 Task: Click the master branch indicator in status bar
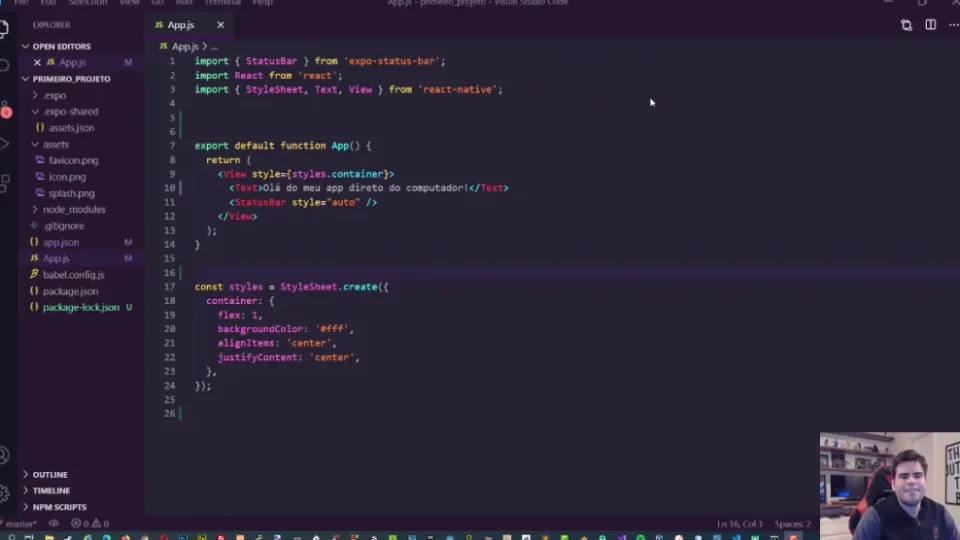[x=20, y=524]
